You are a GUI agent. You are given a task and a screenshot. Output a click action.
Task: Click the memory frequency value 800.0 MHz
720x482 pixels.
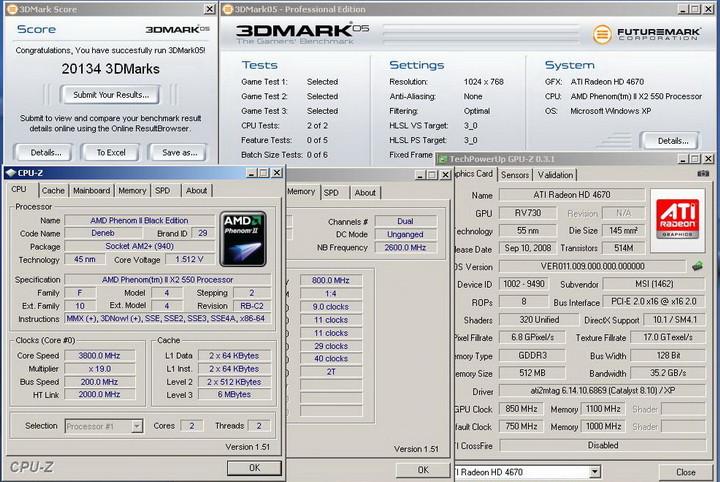331,280
